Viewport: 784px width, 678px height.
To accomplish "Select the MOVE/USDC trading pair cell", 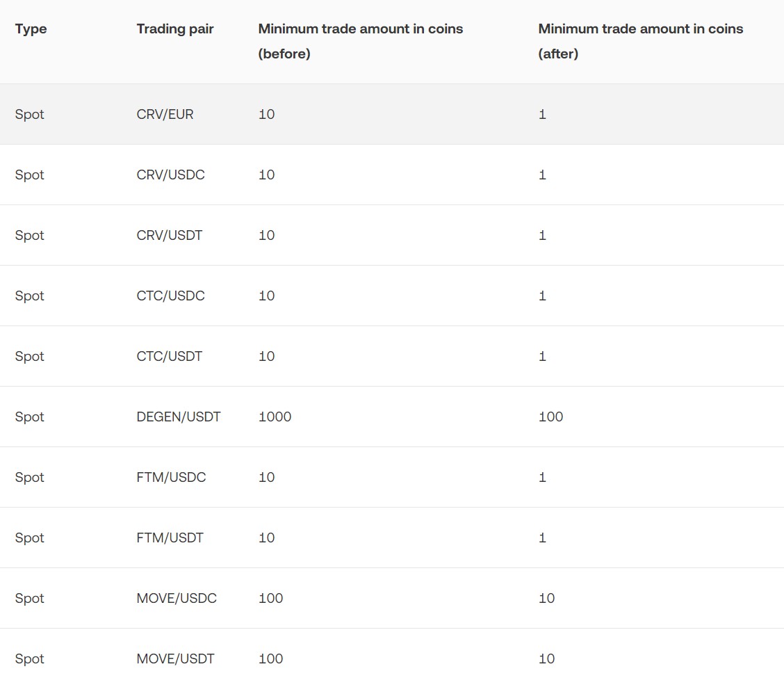I will click(x=177, y=599).
